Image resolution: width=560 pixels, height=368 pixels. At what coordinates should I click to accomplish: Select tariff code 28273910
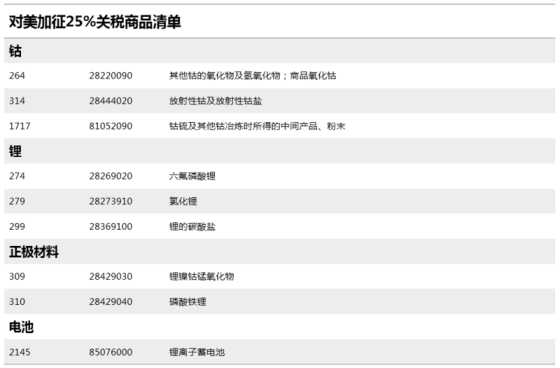click(x=111, y=201)
